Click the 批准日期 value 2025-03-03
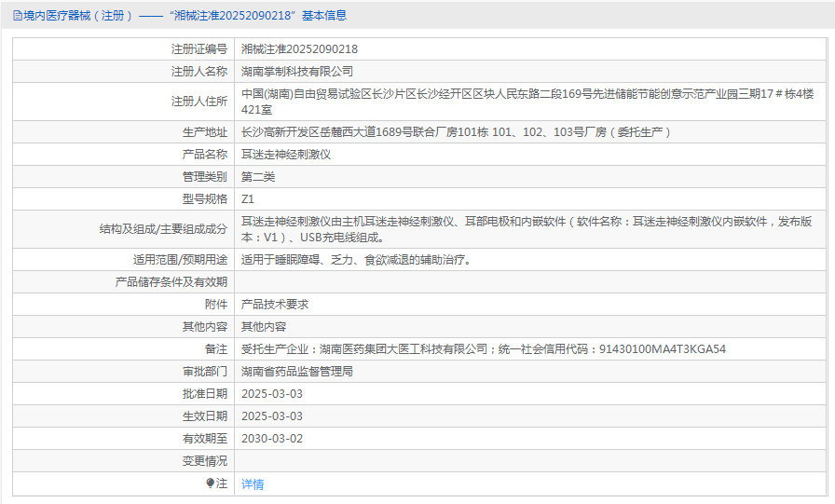 272,394
